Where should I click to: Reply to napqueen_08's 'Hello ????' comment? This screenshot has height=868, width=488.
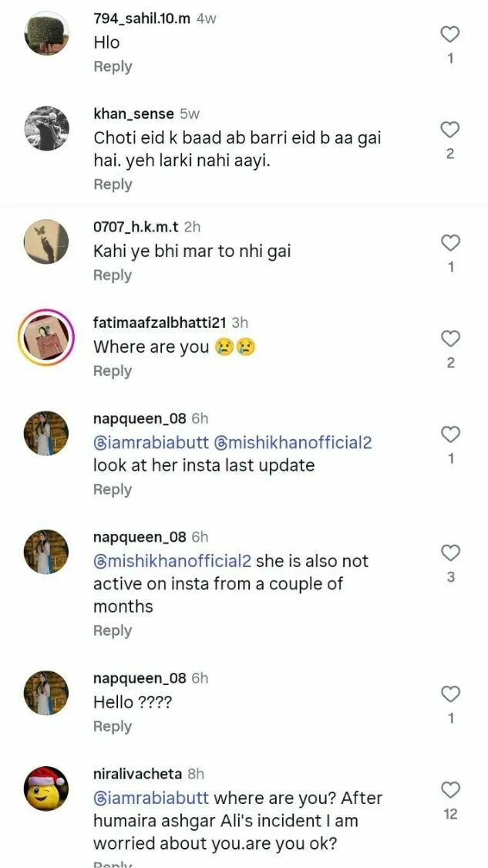click(x=113, y=727)
